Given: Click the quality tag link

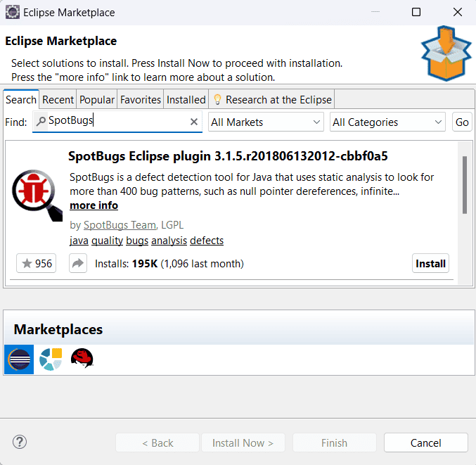Looking at the screenshot, I should pyautogui.click(x=107, y=241).
